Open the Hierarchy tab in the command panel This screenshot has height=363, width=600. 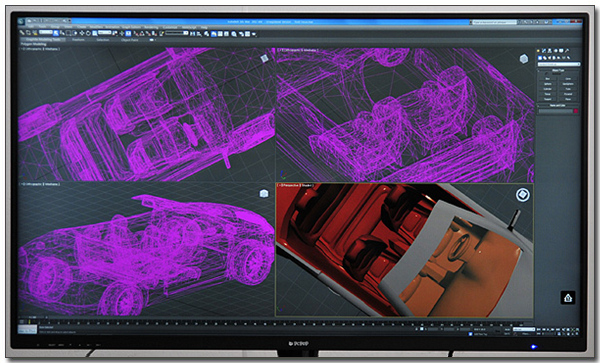click(549, 50)
